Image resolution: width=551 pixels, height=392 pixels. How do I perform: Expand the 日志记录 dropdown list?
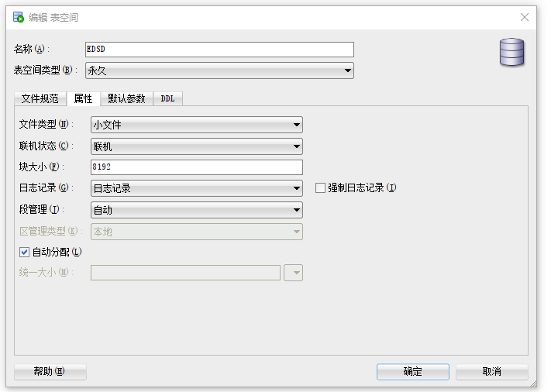pos(297,188)
